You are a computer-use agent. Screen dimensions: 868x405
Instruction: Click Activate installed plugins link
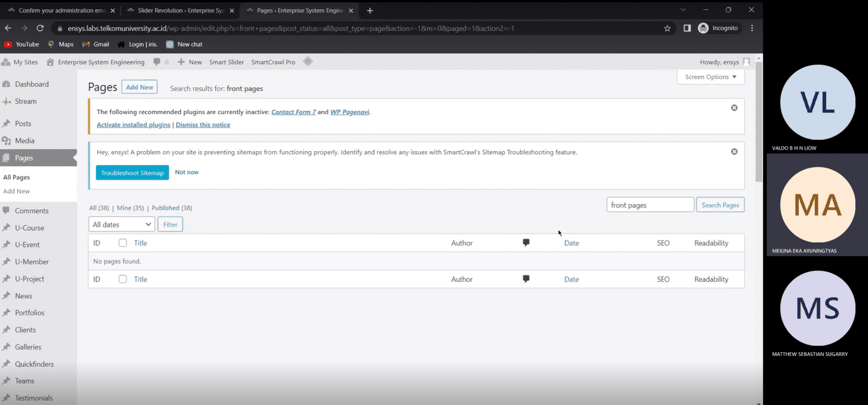[x=134, y=125]
